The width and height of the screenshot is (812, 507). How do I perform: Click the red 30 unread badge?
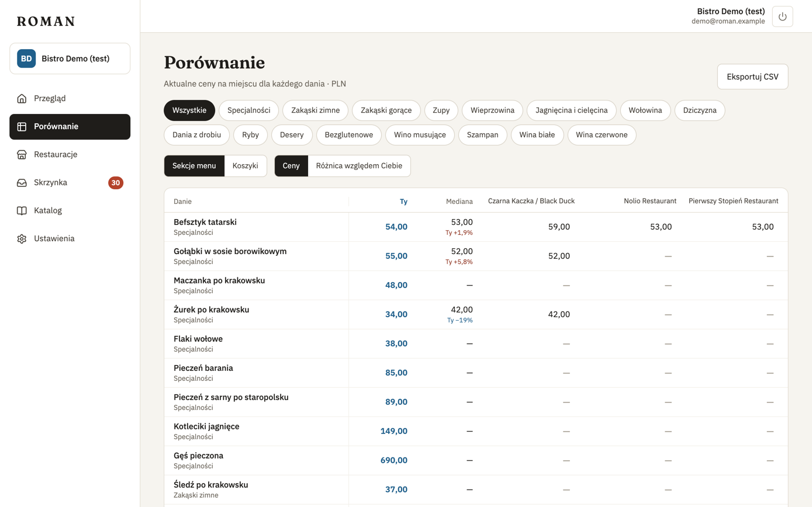(x=116, y=183)
